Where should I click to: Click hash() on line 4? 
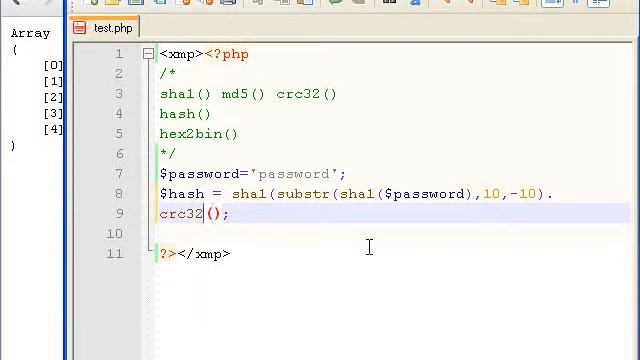tap(185, 114)
